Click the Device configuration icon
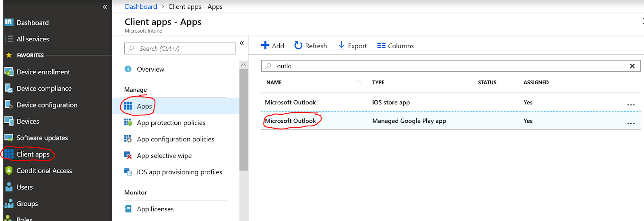 pyautogui.click(x=9, y=105)
